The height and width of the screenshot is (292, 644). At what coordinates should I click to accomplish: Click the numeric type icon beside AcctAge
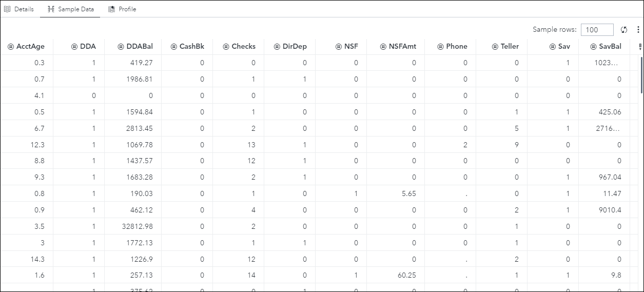coord(11,46)
